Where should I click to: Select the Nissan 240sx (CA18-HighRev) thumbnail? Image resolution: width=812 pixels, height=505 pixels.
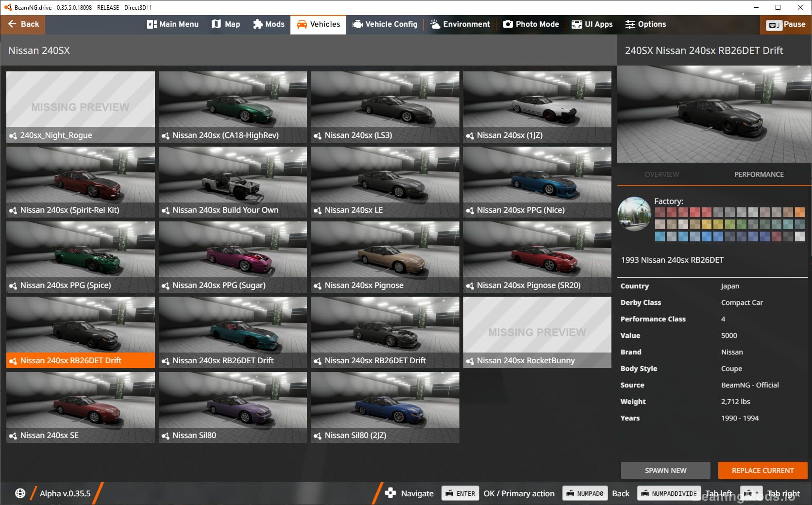pos(233,107)
